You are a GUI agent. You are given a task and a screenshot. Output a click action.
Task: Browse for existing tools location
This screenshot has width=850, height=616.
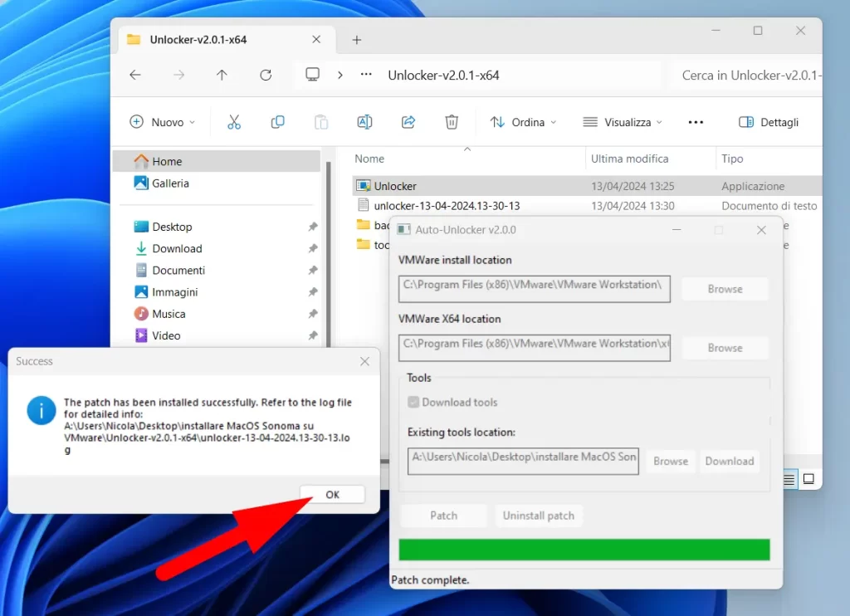671,462
